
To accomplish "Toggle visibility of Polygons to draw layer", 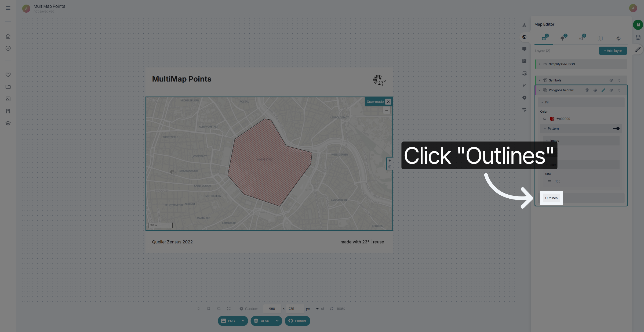I will [611, 90].
